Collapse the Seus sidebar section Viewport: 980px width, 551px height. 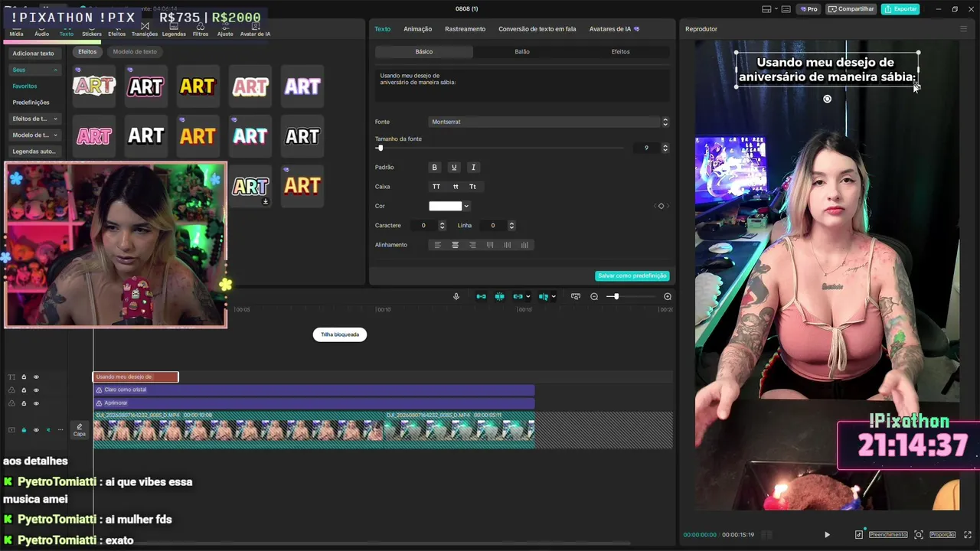(x=34, y=70)
